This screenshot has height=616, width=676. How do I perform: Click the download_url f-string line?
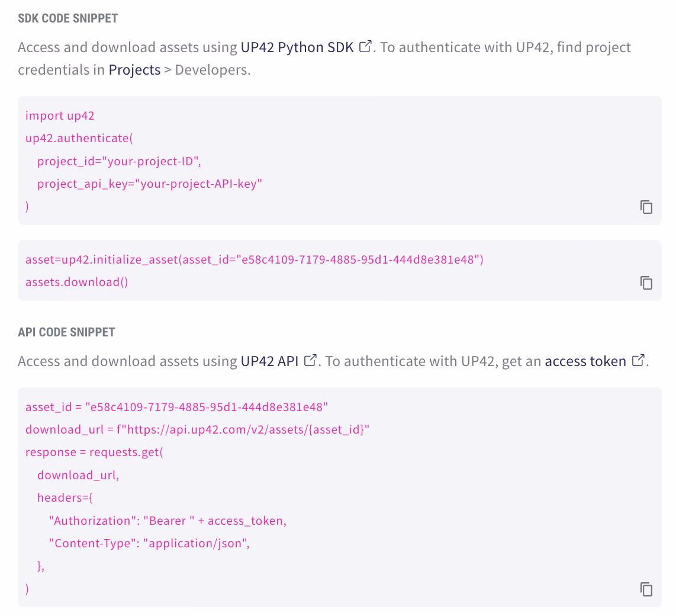pos(198,429)
